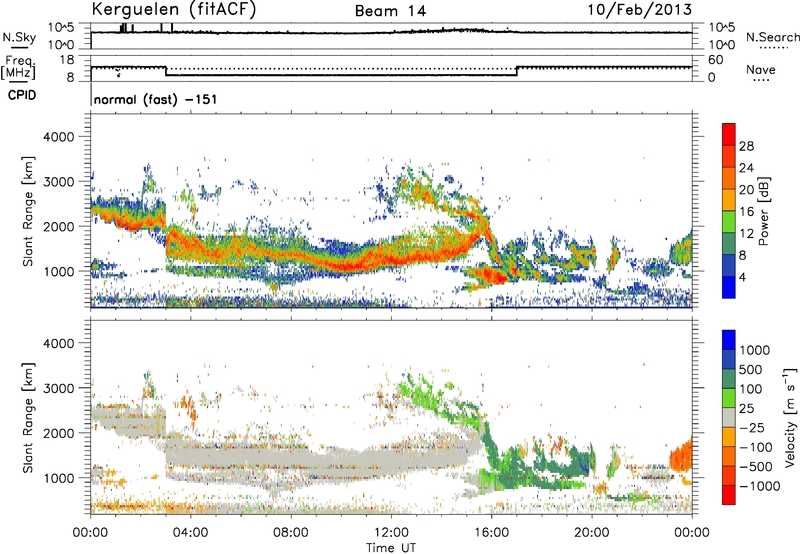Click the frequency step-up near 17:00 in the Freq panel
The height and width of the screenshot is (554, 800).
[517, 71]
